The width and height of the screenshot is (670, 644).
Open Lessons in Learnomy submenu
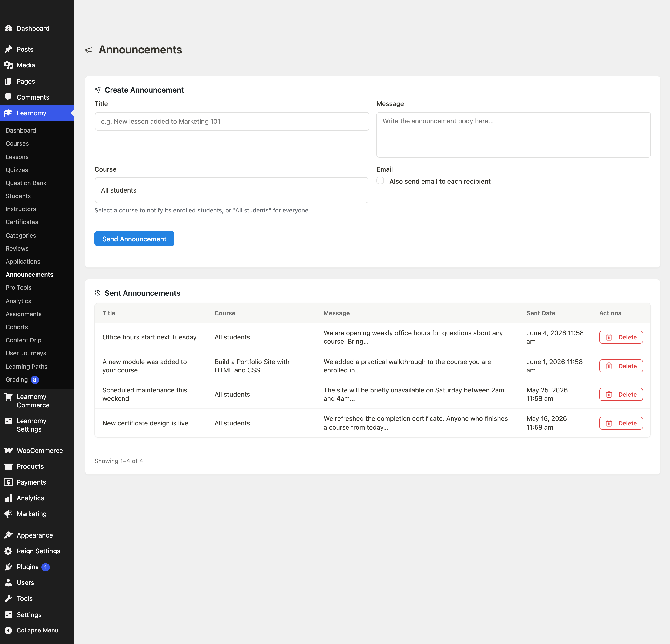click(x=17, y=157)
